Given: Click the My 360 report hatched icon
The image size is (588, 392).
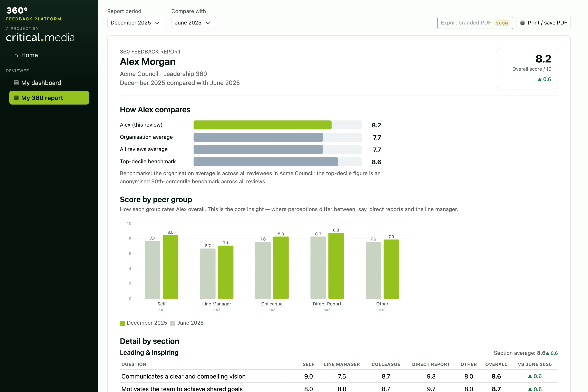Looking at the screenshot, I should pos(16,98).
